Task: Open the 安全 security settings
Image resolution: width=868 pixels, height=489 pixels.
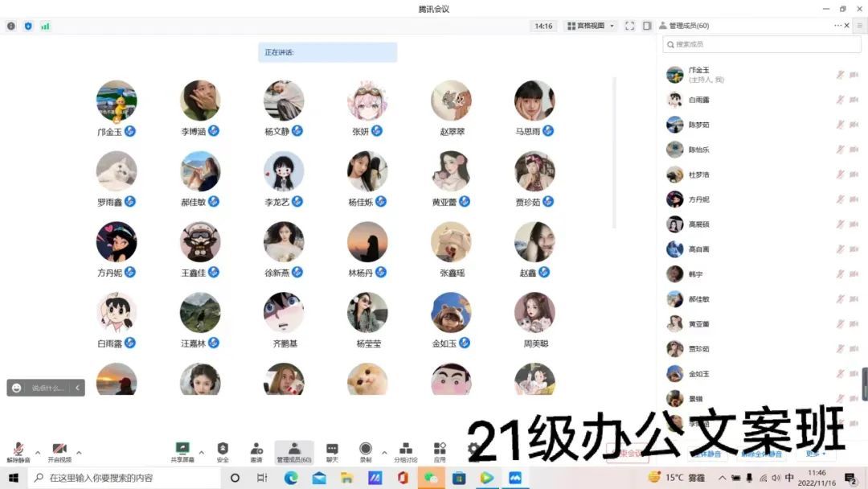Action: [223, 452]
